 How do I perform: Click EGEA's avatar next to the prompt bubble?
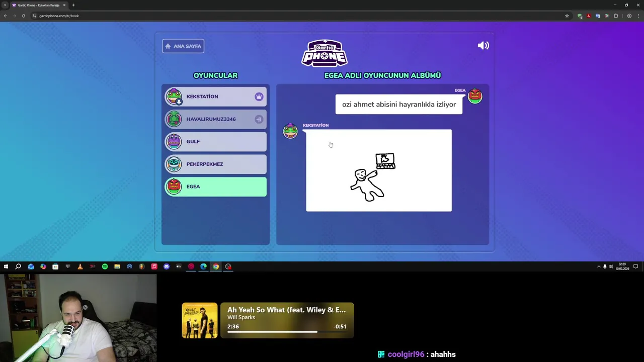coord(475,96)
